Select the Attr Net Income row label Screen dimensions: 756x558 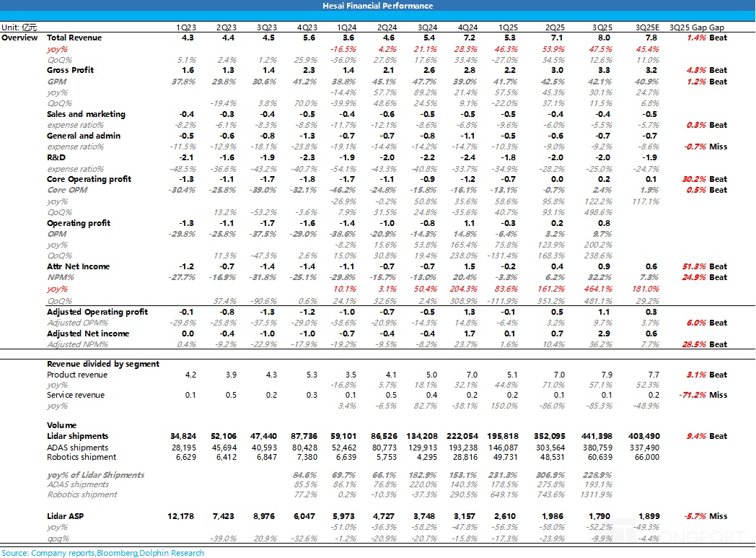[78, 266]
